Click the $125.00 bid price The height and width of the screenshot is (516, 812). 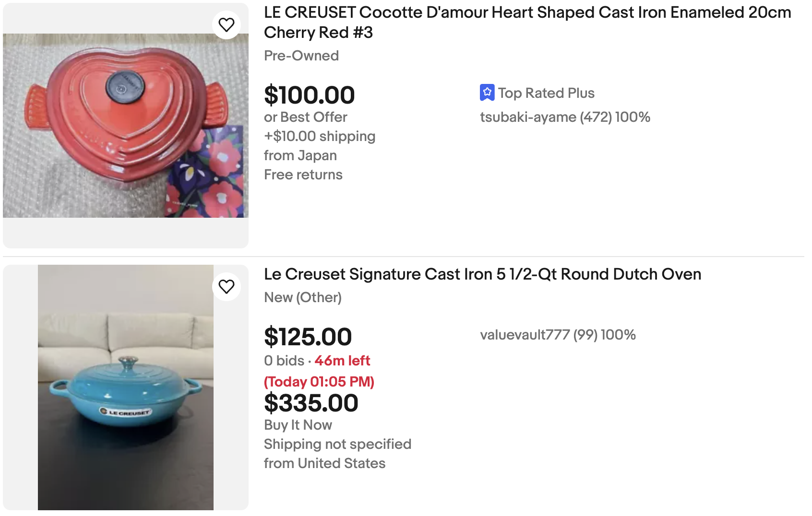(x=308, y=337)
